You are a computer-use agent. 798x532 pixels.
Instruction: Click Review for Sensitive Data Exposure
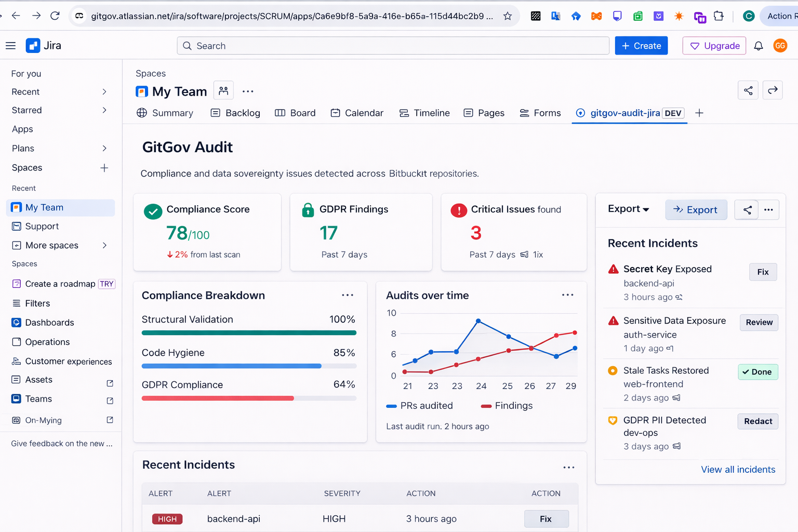tap(759, 323)
